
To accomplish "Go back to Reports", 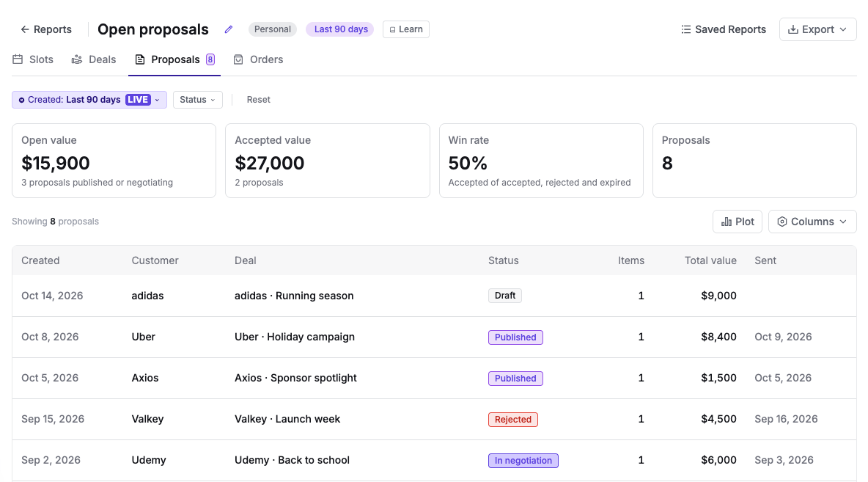I will pos(46,29).
